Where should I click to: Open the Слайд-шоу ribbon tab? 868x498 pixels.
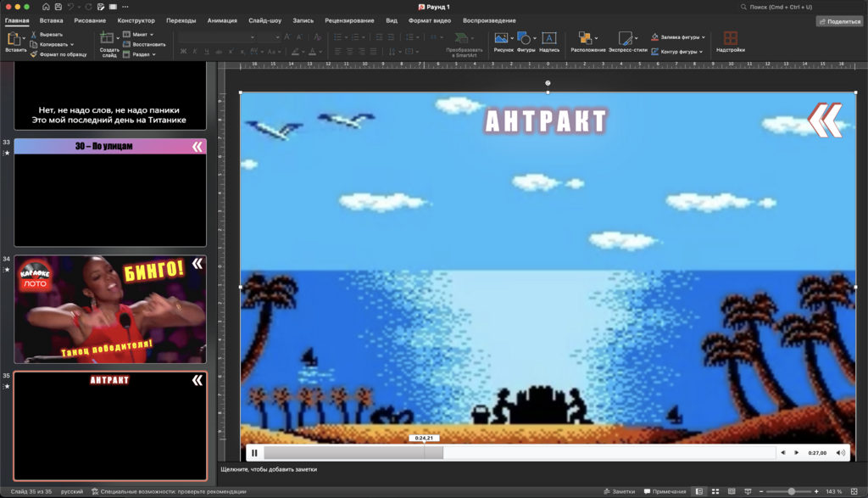pyautogui.click(x=264, y=20)
